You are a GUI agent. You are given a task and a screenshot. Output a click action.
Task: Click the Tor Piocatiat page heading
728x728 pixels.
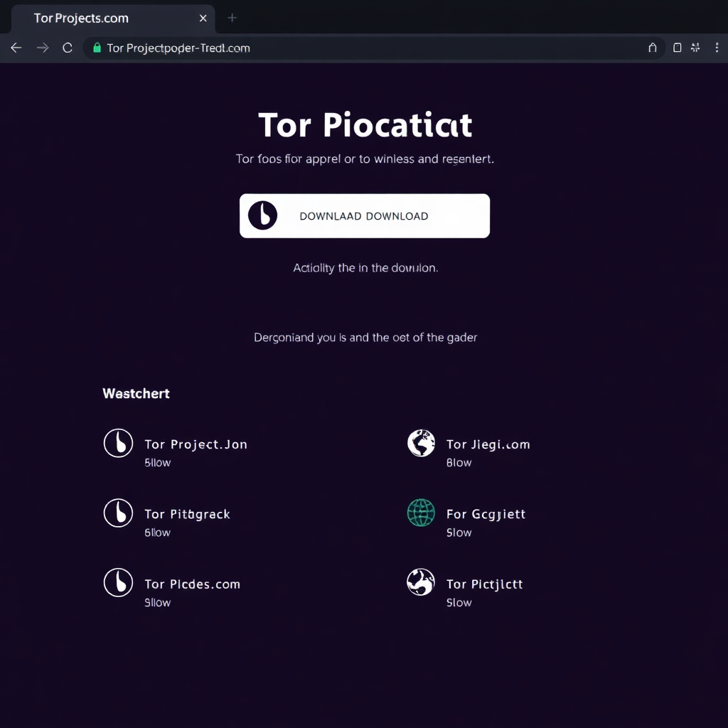click(365, 125)
